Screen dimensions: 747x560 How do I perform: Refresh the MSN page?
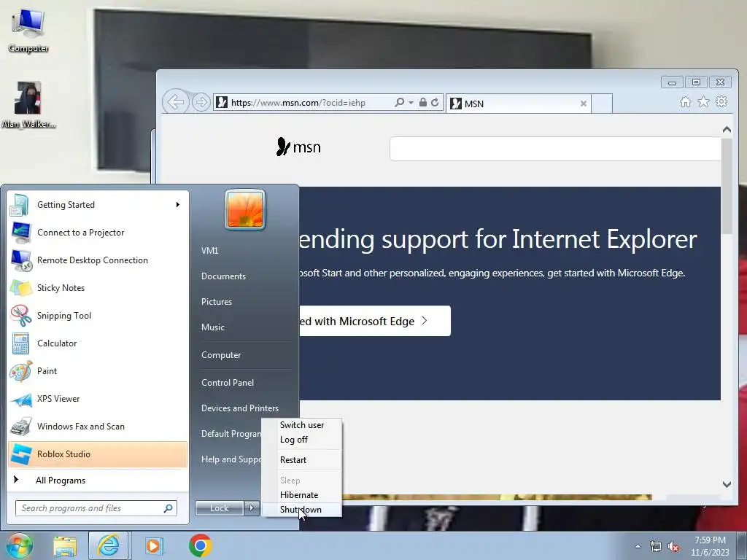pyautogui.click(x=435, y=102)
